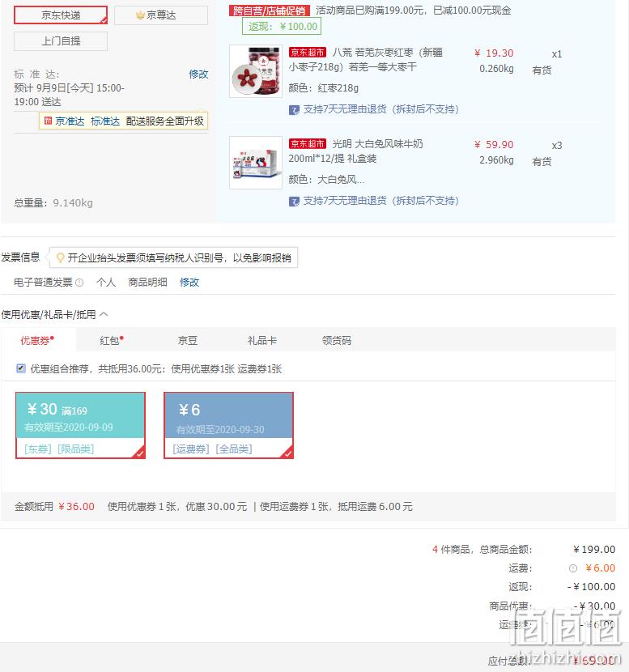Deselect the ¥30 满169 coupon card
Screen dimensions: 629x672
[x=81, y=426]
